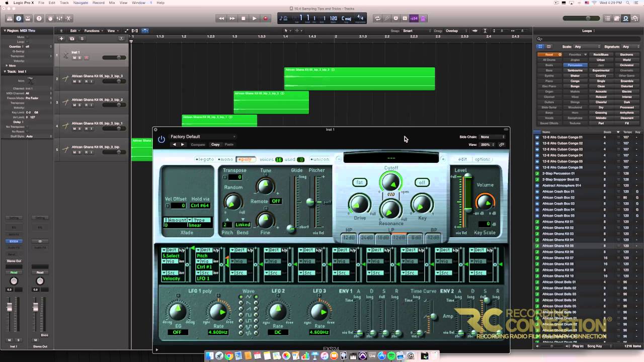Toggle the count-in 1234 button

(414, 19)
